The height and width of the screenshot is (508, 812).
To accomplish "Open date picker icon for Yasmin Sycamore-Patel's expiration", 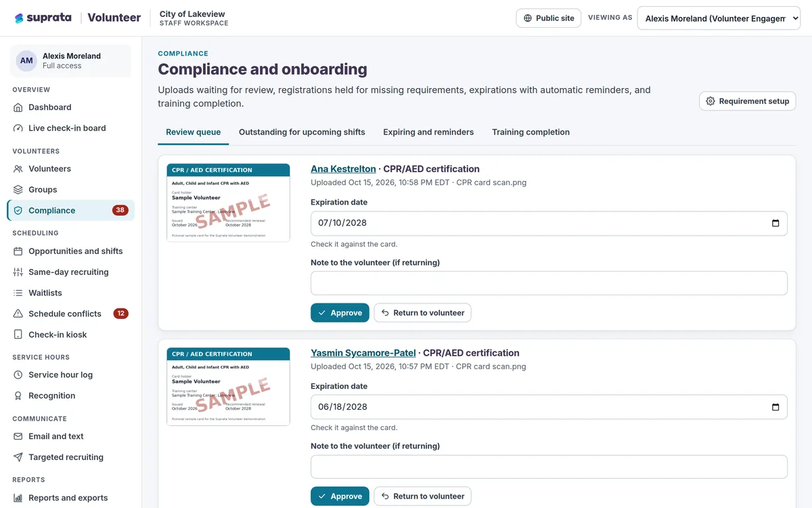I will (775, 407).
